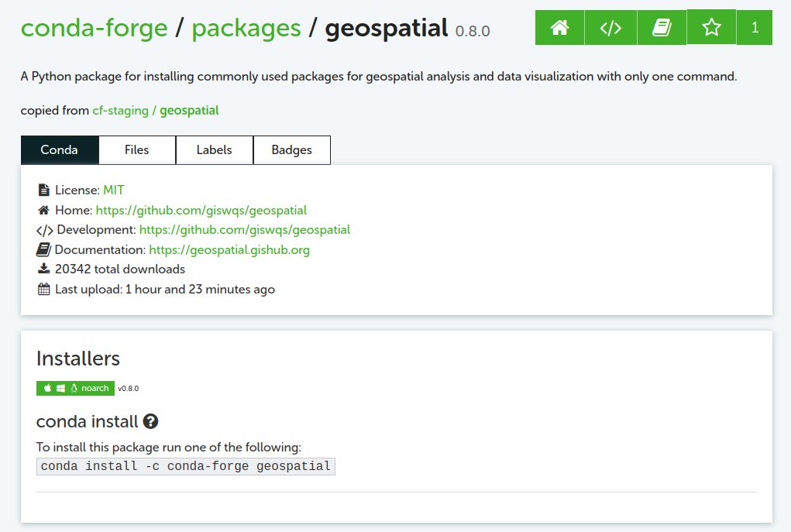Screen dimensions: 791x532
Task: Click the conda install command code box
Action: (186, 466)
